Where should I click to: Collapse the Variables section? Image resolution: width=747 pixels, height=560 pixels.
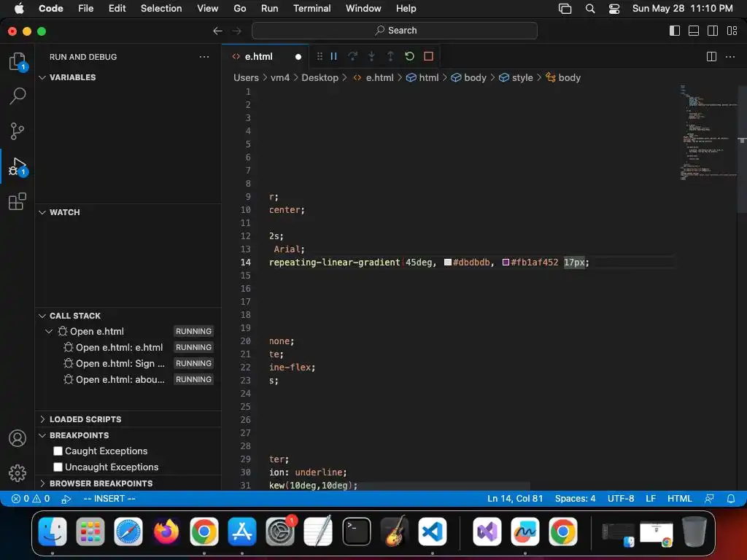pyautogui.click(x=42, y=77)
